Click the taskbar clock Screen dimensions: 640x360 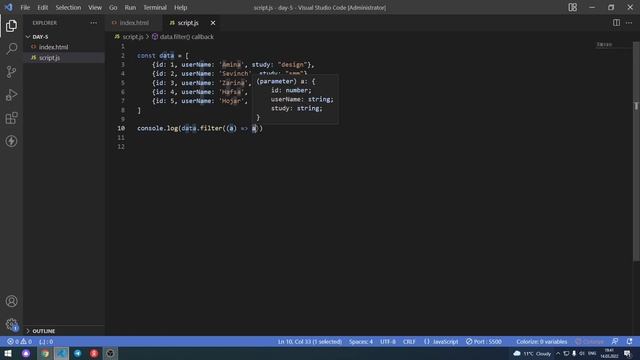click(x=609, y=353)
